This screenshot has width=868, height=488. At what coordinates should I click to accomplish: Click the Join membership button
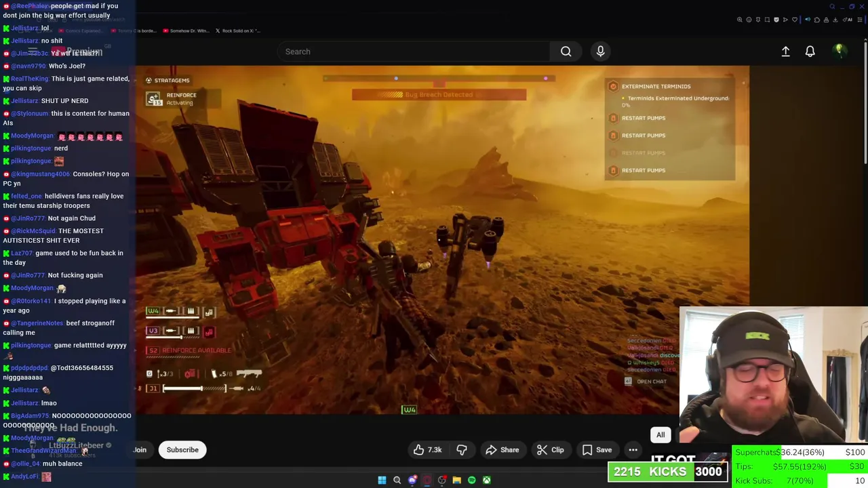point(141,450)
